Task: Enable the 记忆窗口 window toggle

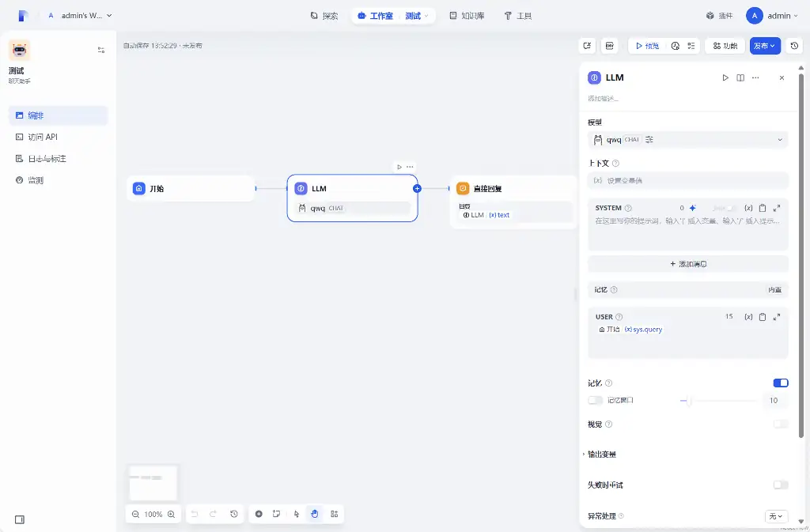Action: 595,401
